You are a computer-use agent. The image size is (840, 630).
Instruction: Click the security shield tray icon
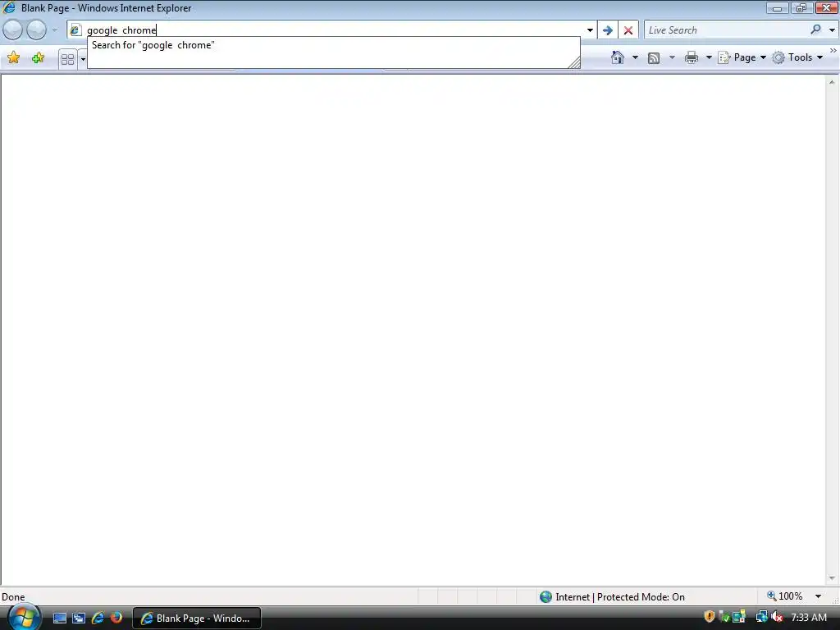710,617
